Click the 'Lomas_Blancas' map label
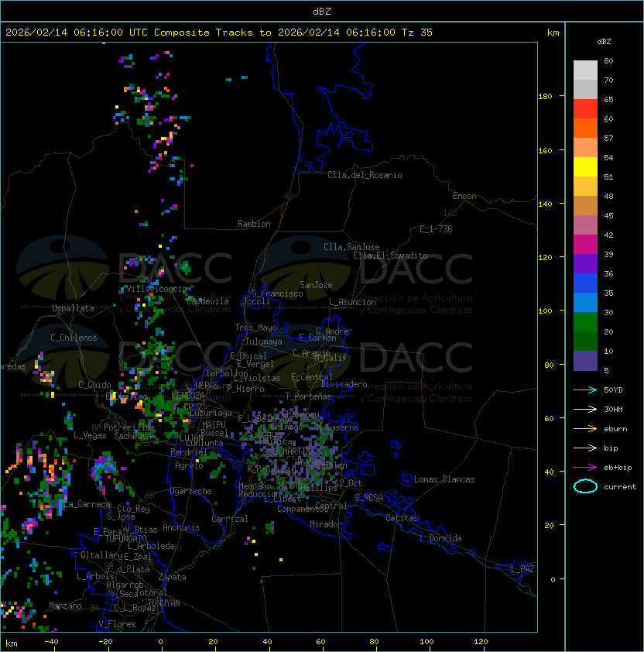Screen dimensions: 644x652 point(444,479)
